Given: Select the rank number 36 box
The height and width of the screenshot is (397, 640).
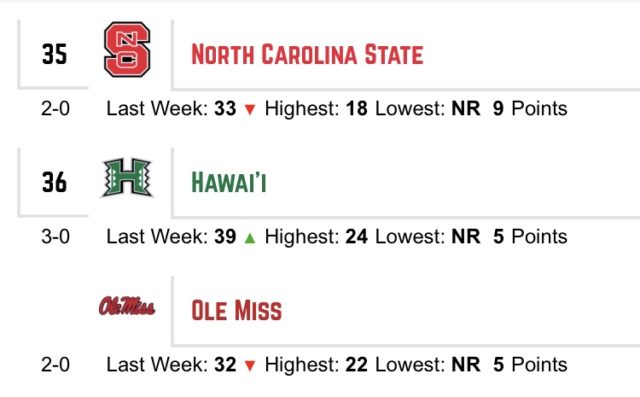Looking at the screenshot, I should click(x=54, y=182).
